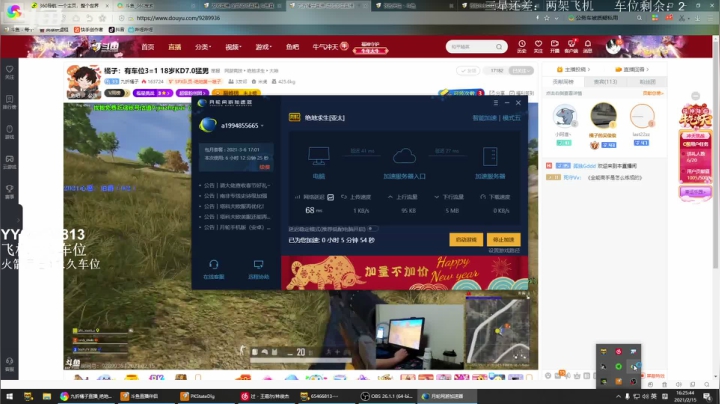
Task: Click the smart acceleration link
Action: [x=484, y=118]
